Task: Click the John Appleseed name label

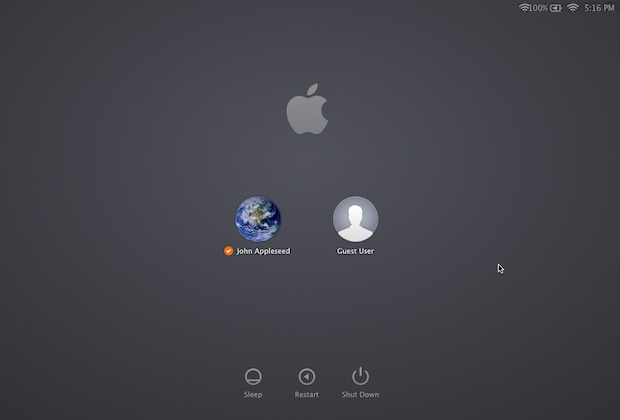Action: point(263,251)
